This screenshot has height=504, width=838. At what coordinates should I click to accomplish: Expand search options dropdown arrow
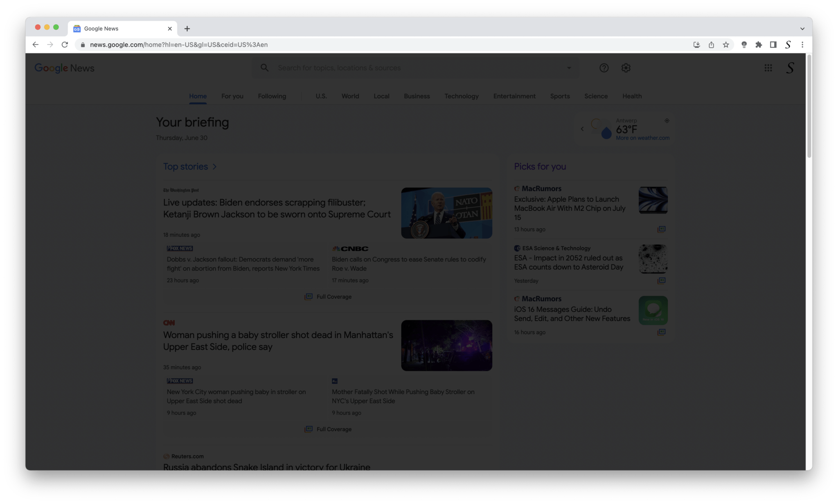coord(569,68)
